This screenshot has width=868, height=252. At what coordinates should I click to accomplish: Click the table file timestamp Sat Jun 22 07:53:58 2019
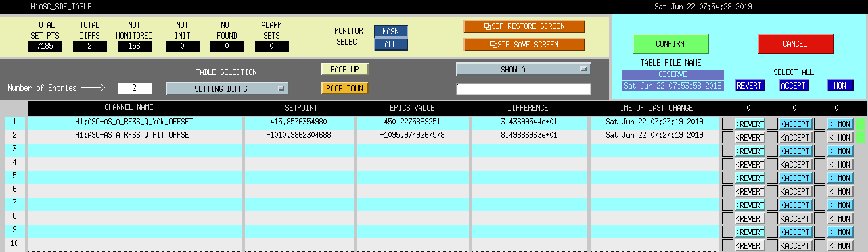coord(673,86)
